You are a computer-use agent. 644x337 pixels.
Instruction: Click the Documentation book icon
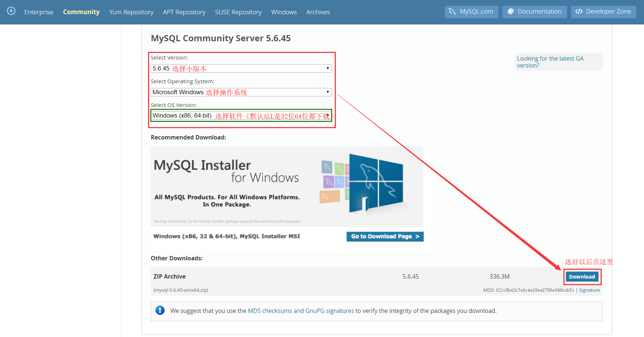tap(511, 12)
